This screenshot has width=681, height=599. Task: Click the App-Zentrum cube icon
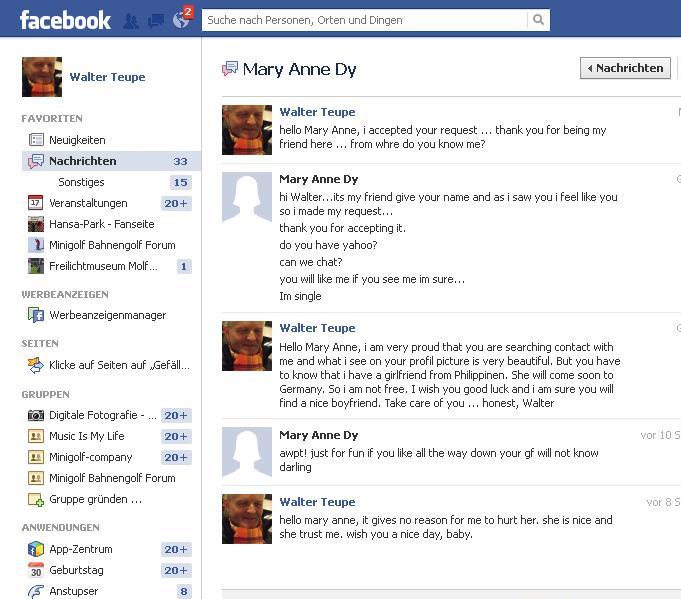coord(36,549)
